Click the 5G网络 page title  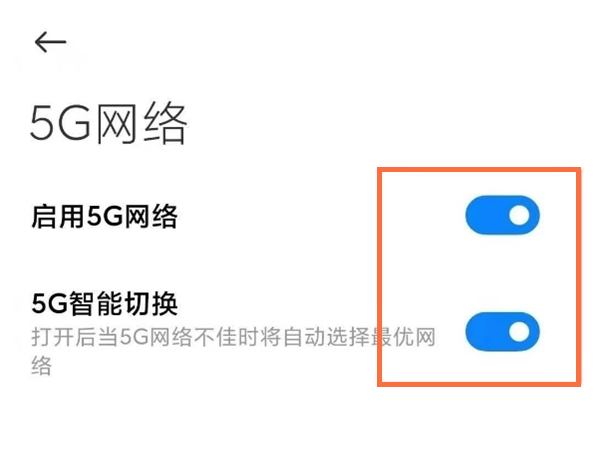tap(109, 123)
